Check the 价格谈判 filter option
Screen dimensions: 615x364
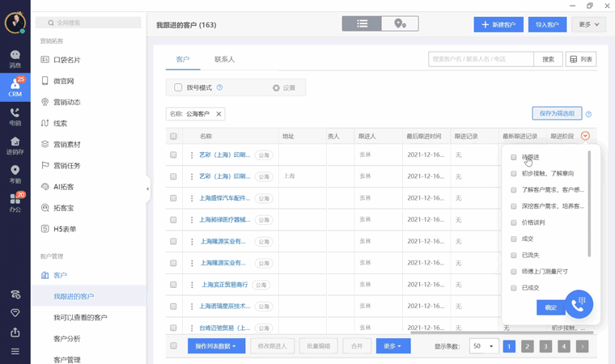click(514, 222)
